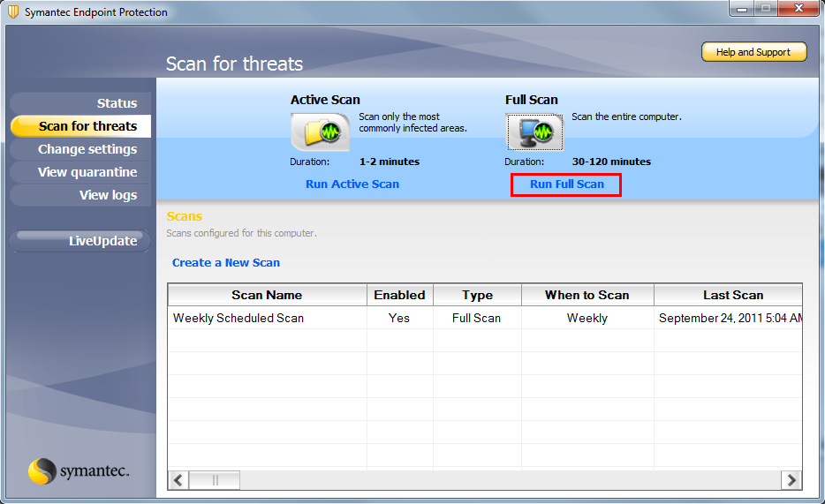
Task: Click the Symantec shield title bar icon
Action: (13, 11)
